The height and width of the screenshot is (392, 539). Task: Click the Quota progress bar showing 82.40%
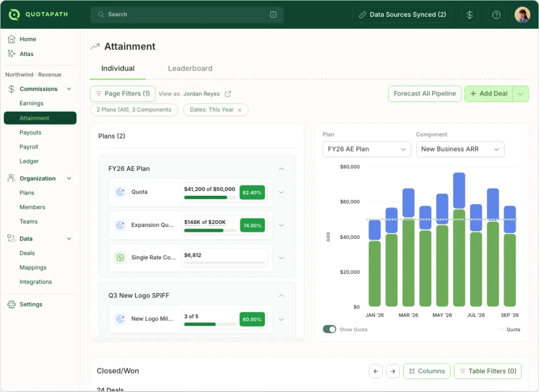click(210, 197)
